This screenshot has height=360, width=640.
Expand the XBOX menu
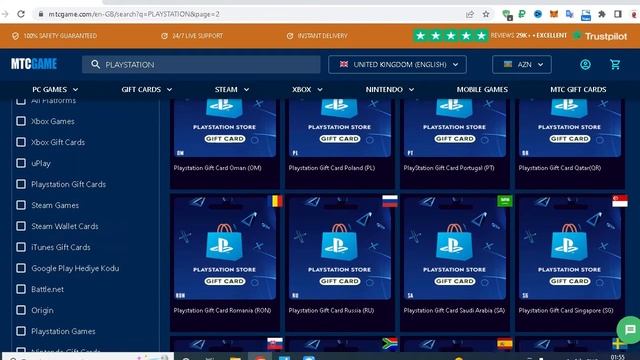pyautogui.click(x=307, y=89)
